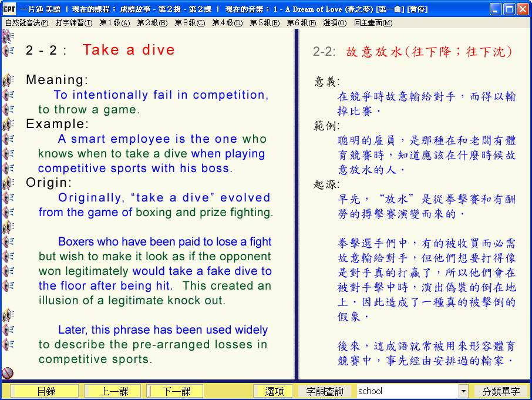The width and height of the screenshot is (532, 400).
Task: Go to next lesson with 下一課 button
Action: pos(176,391)
